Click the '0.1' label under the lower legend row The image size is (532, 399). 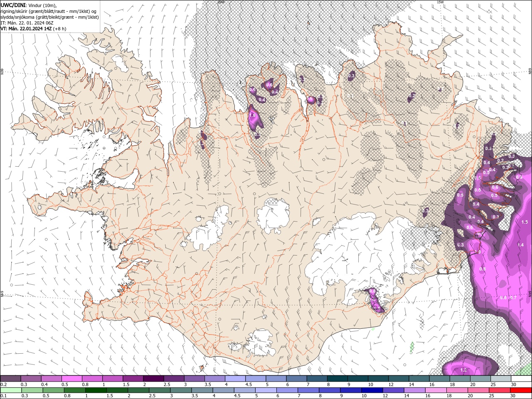(3, 396)
